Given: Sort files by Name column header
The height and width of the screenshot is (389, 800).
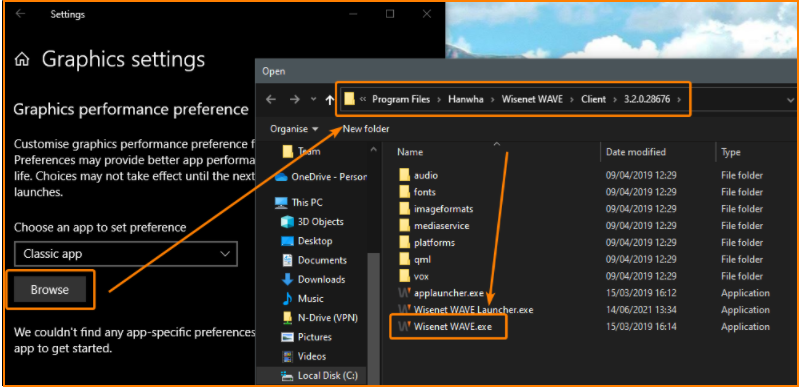Looking at the screenshot, I should tap(410, 152).
